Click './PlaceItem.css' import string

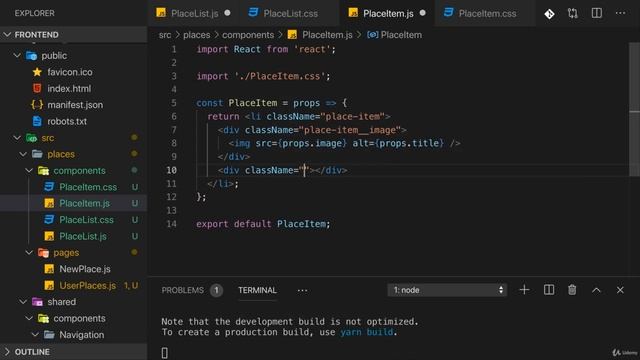280,76
